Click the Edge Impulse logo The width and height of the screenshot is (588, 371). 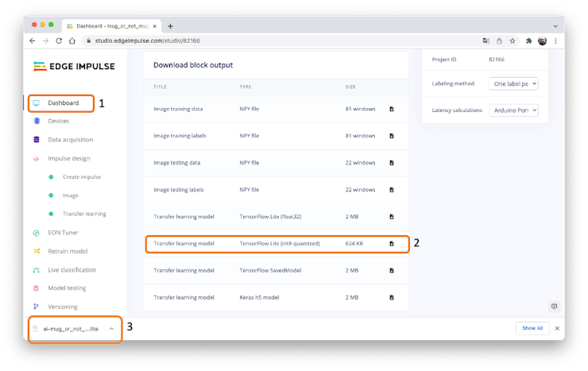click(x=74, y=66)
